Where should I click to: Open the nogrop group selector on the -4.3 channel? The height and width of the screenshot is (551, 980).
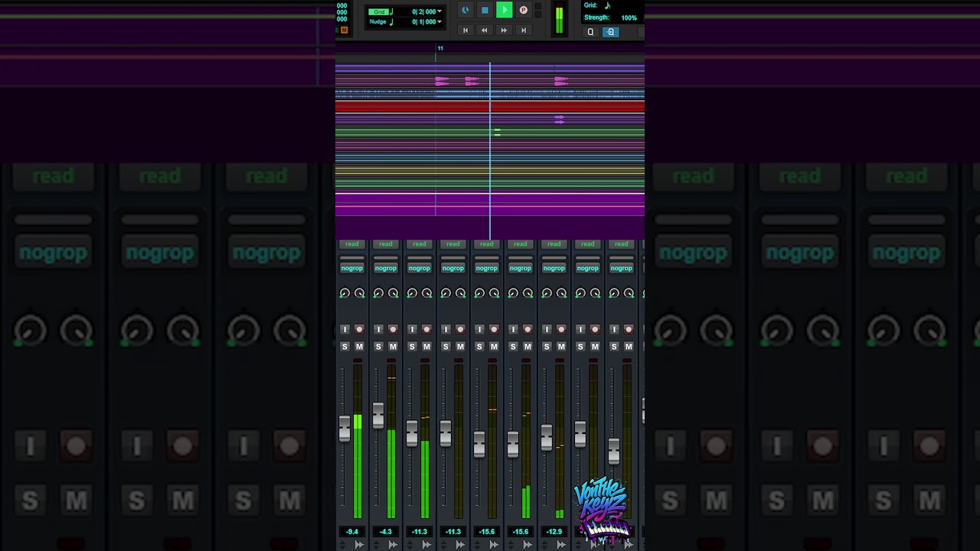(385, 268)
